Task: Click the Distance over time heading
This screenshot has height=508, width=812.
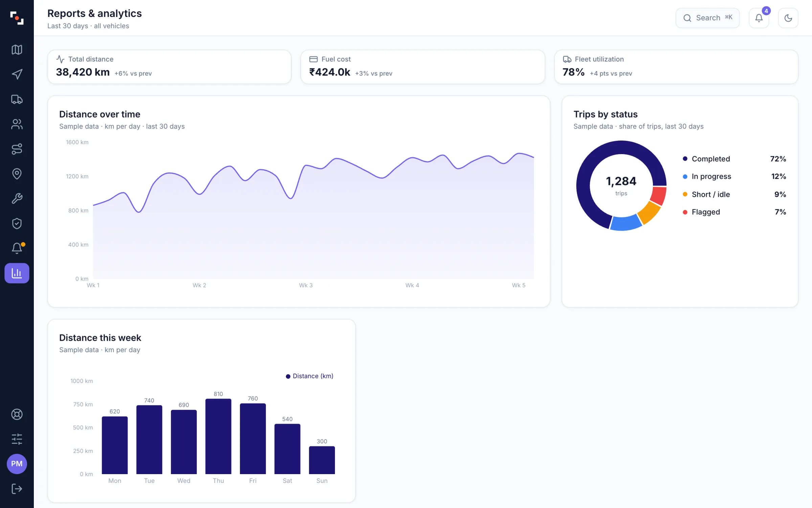Action: (x=99, y=114)
